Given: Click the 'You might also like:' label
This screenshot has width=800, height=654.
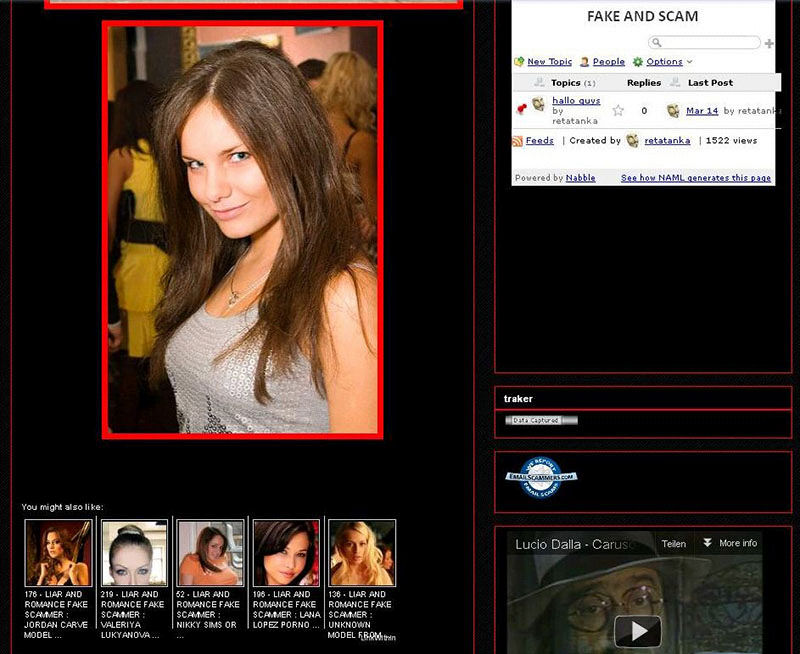Looking at the screenshot, I should [x=62, y=507].
